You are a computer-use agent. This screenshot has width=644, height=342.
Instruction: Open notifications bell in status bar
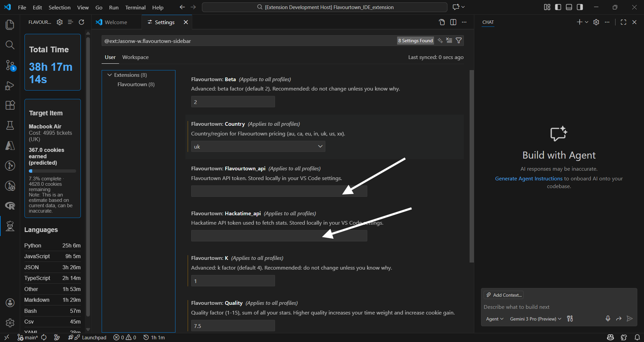(637, 337)
